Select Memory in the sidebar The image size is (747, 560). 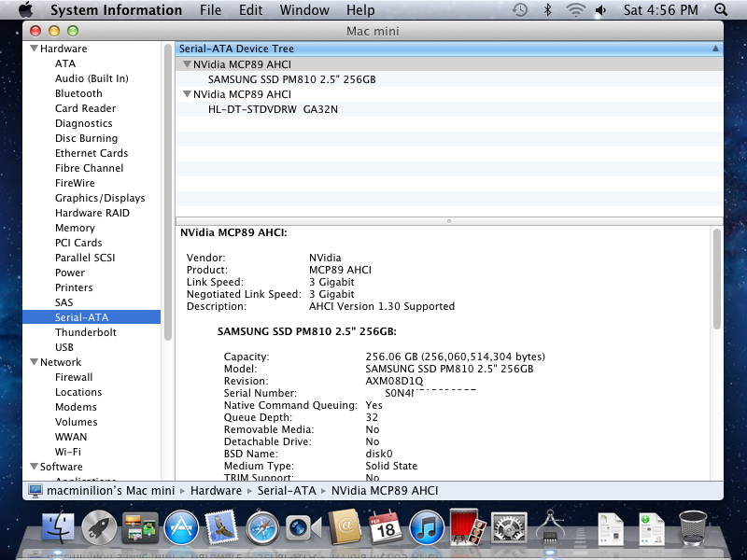75,228
